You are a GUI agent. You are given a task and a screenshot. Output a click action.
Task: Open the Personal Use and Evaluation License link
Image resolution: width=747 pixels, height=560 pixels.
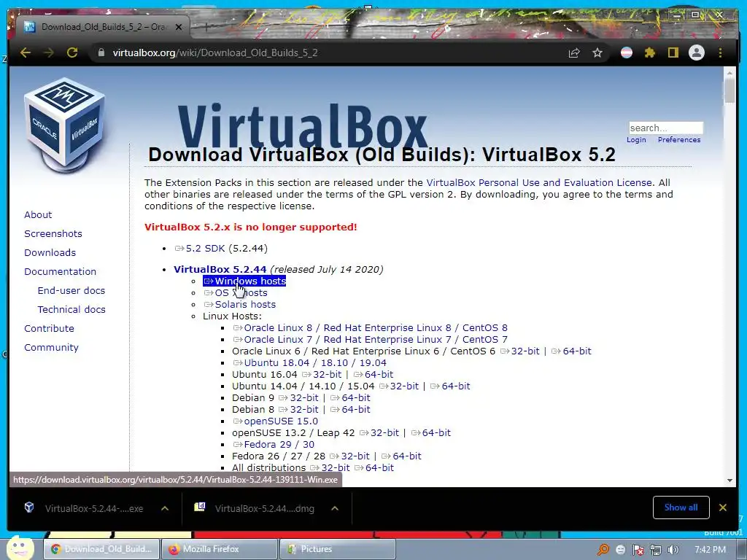click(x=539, y=183)
